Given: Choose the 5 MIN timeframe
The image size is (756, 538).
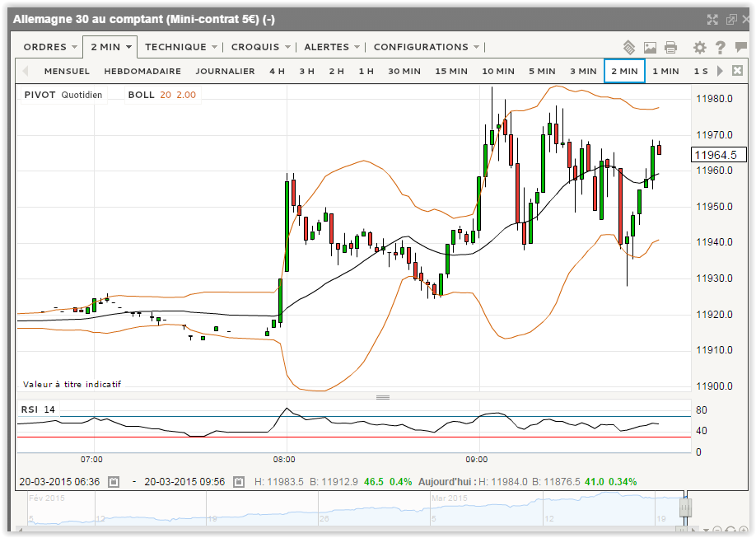Looking at the screenshot, I should [542, 71].
